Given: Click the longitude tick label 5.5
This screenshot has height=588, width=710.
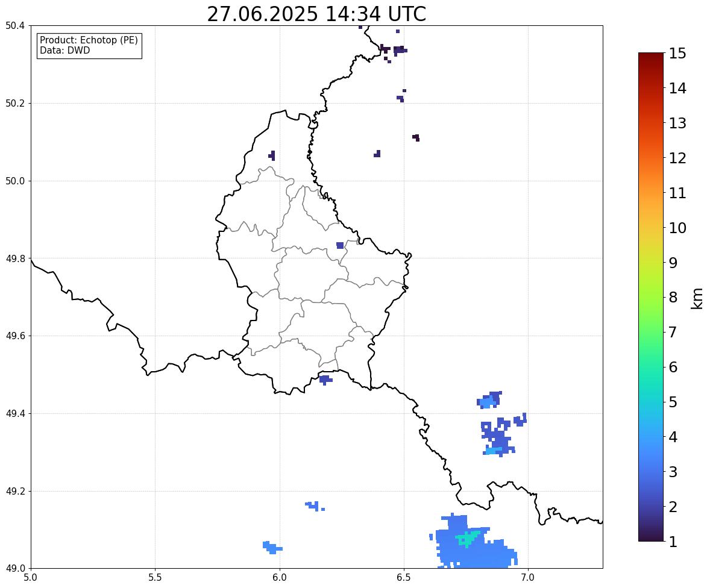Looking at the screenshot, I should (155, 578).
